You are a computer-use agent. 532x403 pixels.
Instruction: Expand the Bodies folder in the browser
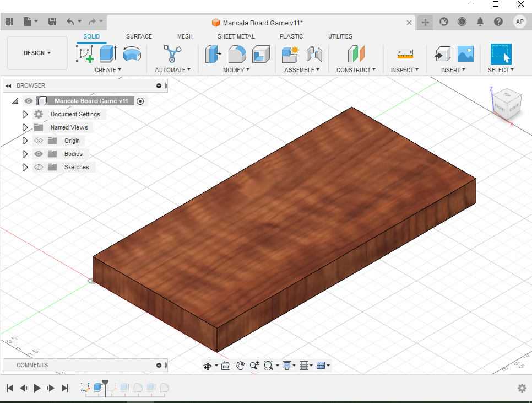(25, 154)
